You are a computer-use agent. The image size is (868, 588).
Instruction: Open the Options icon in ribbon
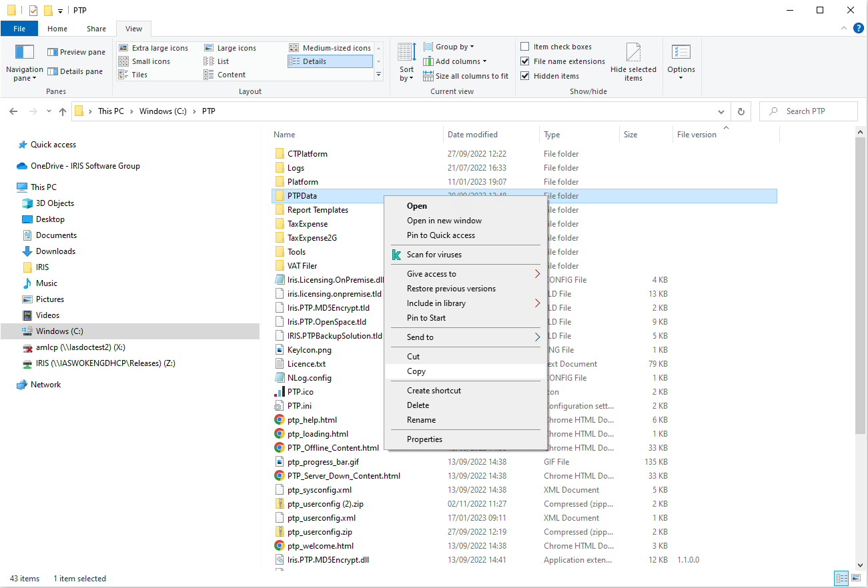pyautogui.click(x=681, y=53)
